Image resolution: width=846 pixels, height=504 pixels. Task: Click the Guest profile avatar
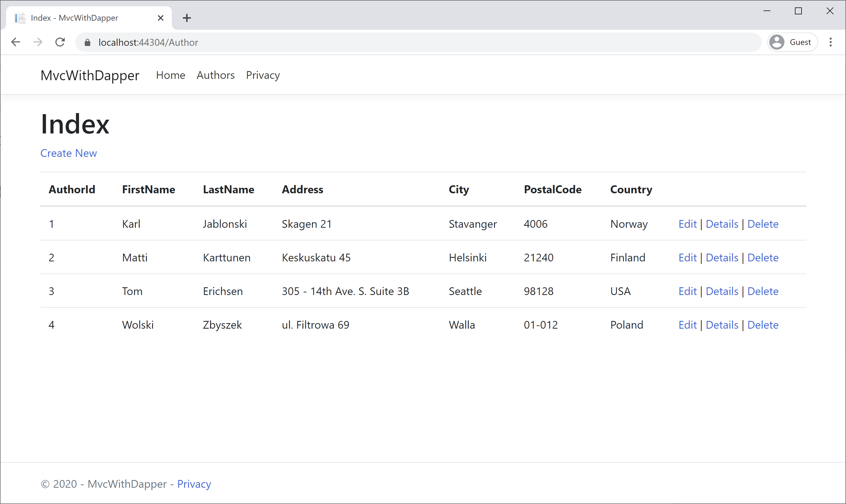tap(777, 42)
